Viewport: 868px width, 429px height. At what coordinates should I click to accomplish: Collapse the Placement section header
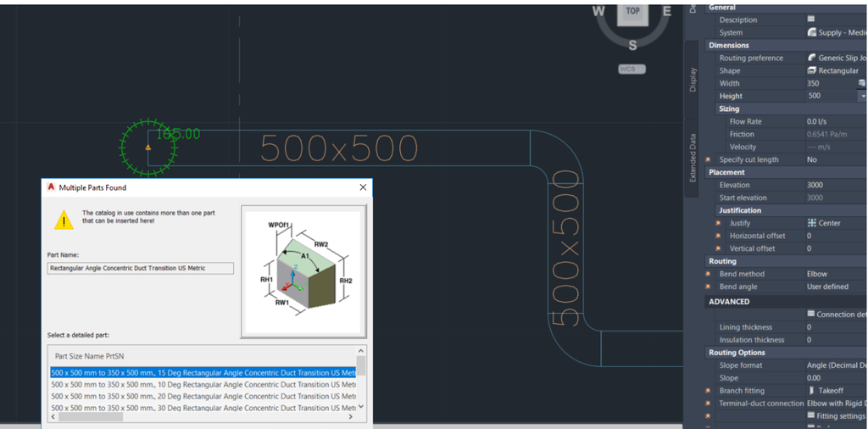point(786,172)
